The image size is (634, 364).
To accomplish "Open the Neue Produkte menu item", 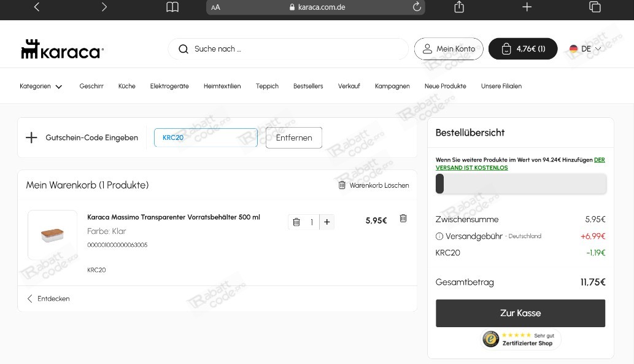I will click(445, 86).
